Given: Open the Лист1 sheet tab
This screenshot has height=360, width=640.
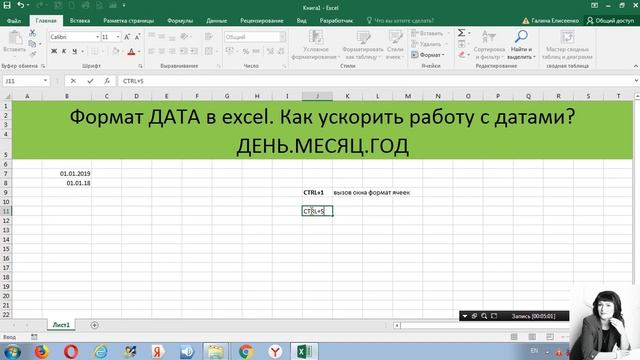Looking at the screenshot, I should (61, 325).
